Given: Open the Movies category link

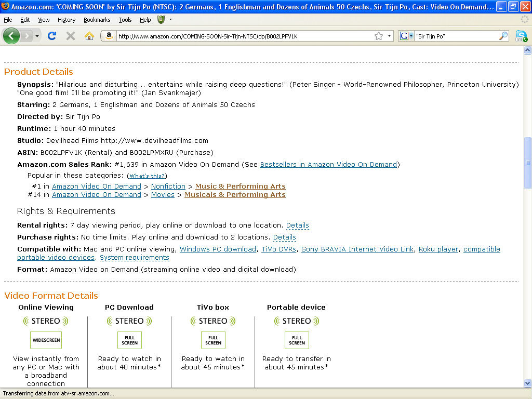Looking at the screenshot, I should 163,195.
